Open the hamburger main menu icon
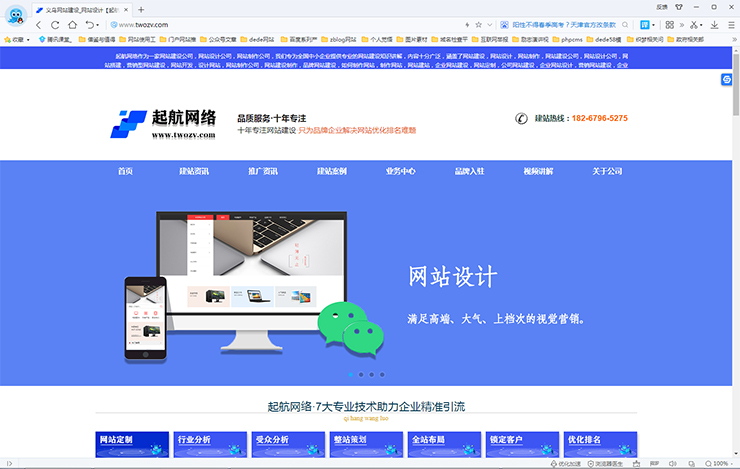This screenshot has width=740, height=469. 731,25
